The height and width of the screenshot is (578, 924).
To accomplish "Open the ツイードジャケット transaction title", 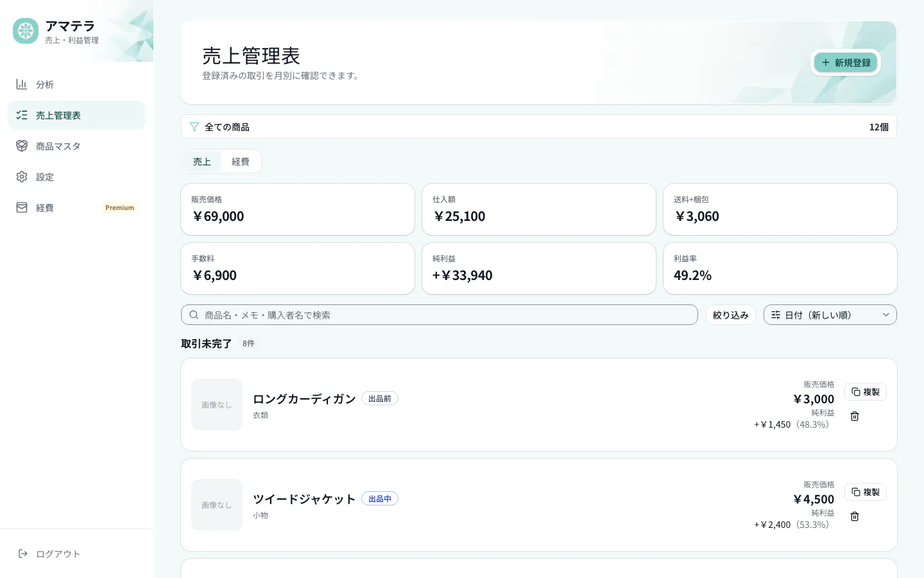I will pyautogui.click(x=304, y=499).
